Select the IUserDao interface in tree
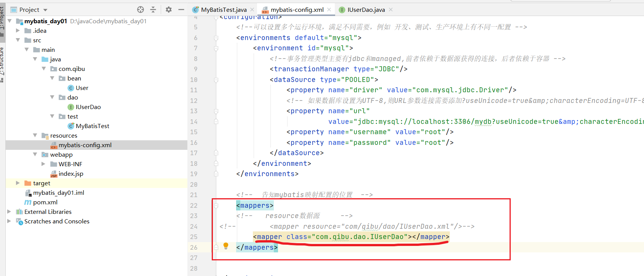Screen dimensions: 644x276 coord(88,107)
